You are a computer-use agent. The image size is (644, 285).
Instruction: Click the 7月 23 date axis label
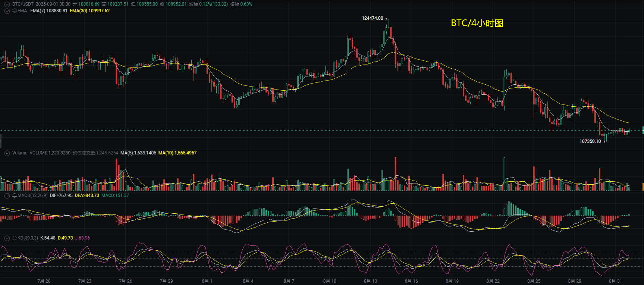85,281
